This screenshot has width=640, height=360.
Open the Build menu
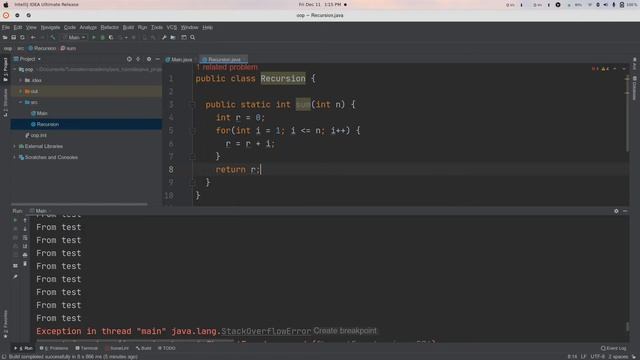click(128, 27)
